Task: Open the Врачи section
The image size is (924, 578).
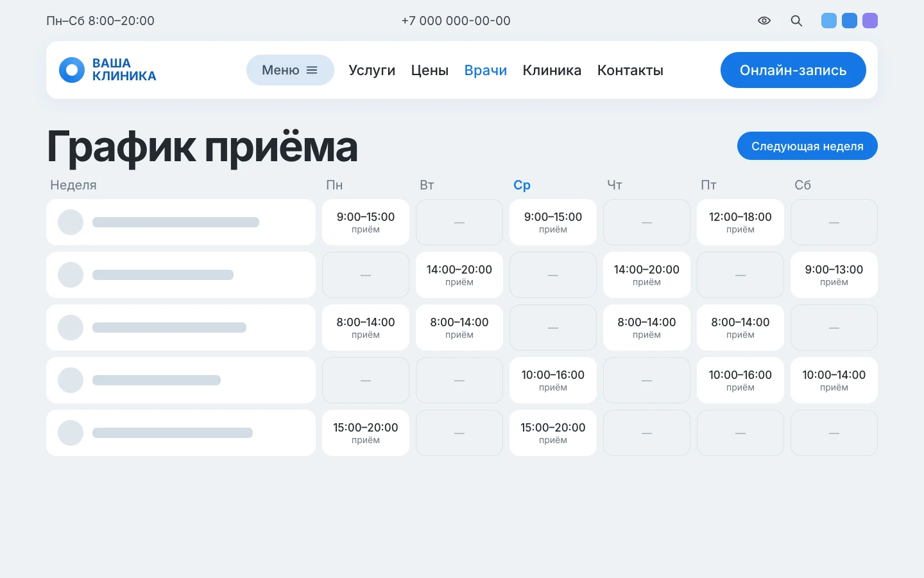Action: pos(486,70)
